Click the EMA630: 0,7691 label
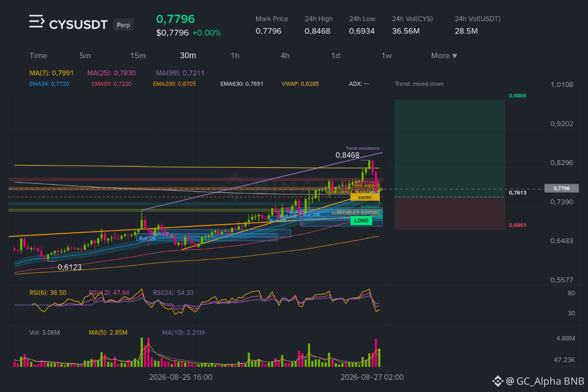 click(x=242, y=84)
